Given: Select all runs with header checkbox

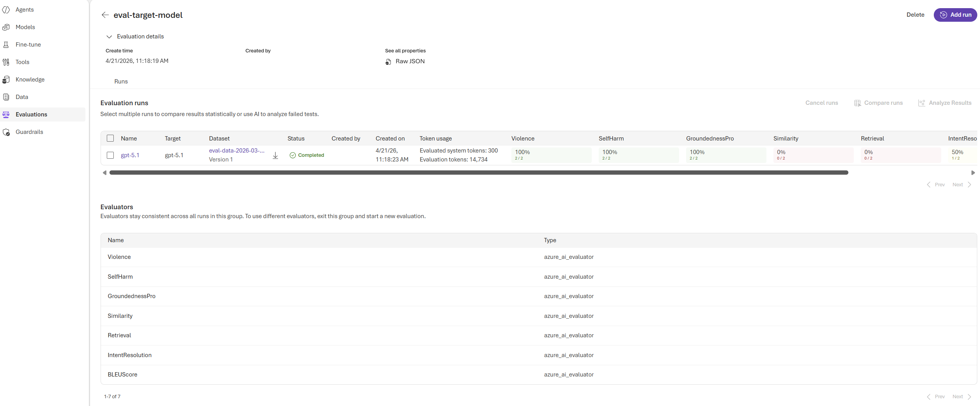Looking at the screenshot, I should point(110,138).
